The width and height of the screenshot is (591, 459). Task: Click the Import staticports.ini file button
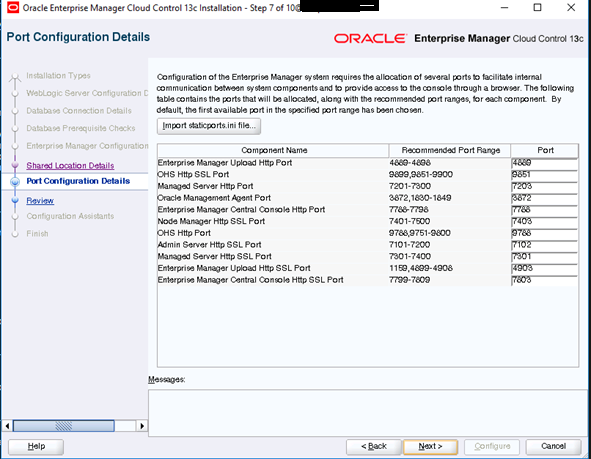pos(209,126)
